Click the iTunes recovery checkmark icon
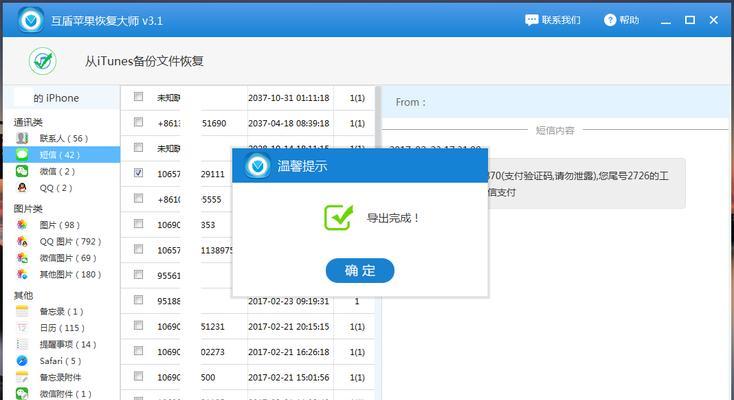This screenshot has width=734, height=400. point(43,61)
